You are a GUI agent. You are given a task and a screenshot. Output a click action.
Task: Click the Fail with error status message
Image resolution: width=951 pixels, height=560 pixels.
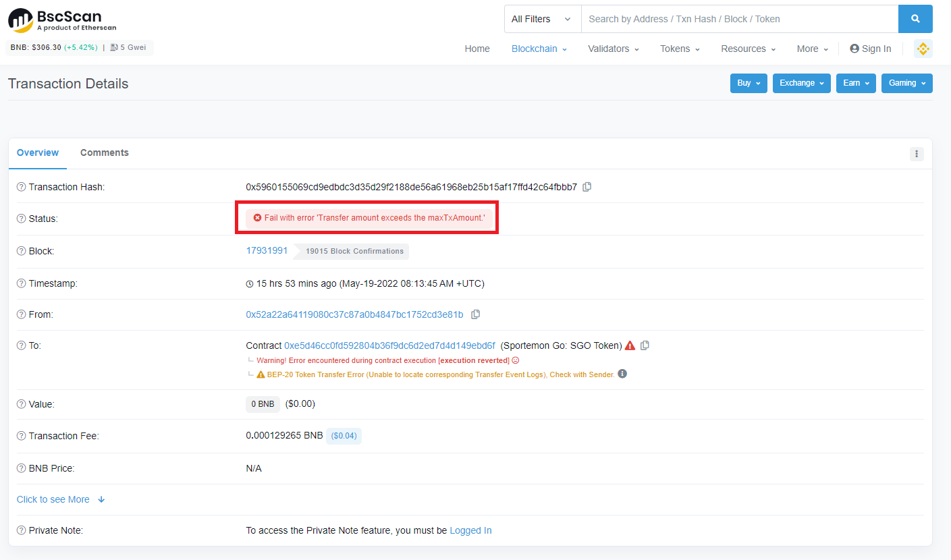tap(369, 218)
